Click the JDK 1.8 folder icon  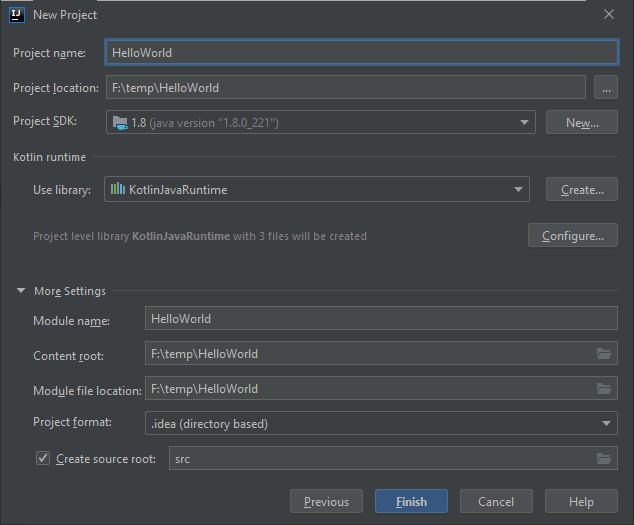pos(120,123)
